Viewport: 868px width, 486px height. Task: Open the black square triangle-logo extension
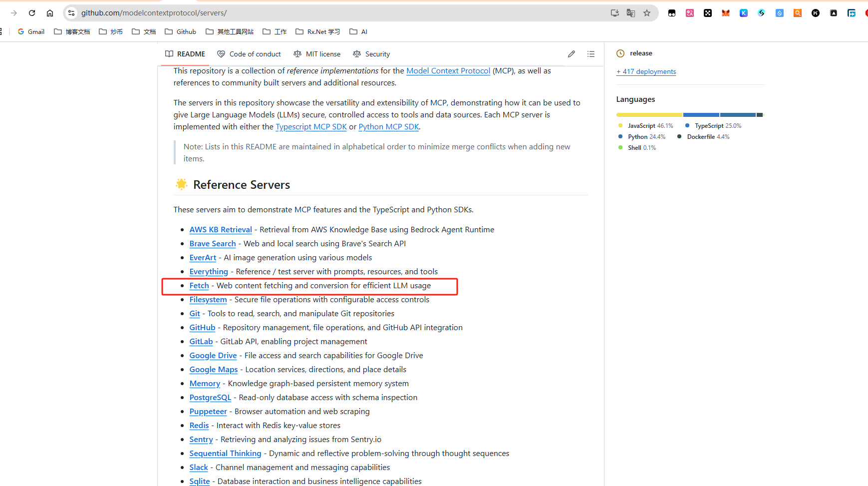tap(834, 13)
